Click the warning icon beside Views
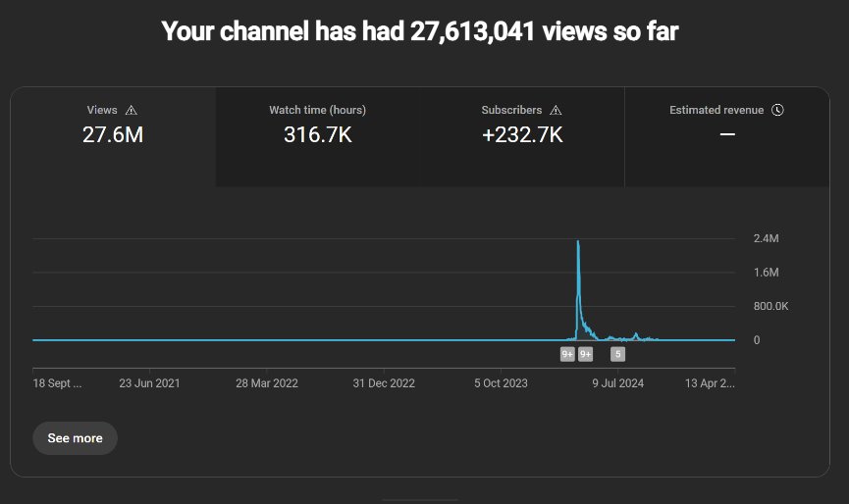Image resolution: width=849 pixels, height=504 pixels. 132,111
